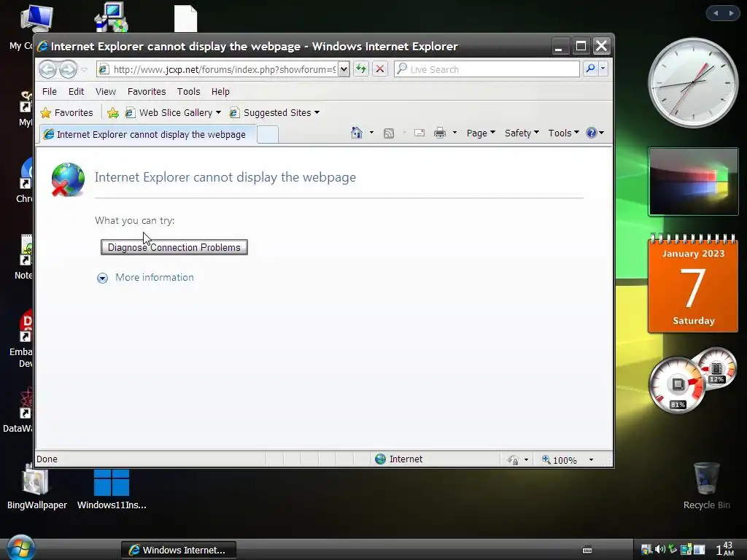
Task: Open the Page command bar menu
Action: coord(481,133)
